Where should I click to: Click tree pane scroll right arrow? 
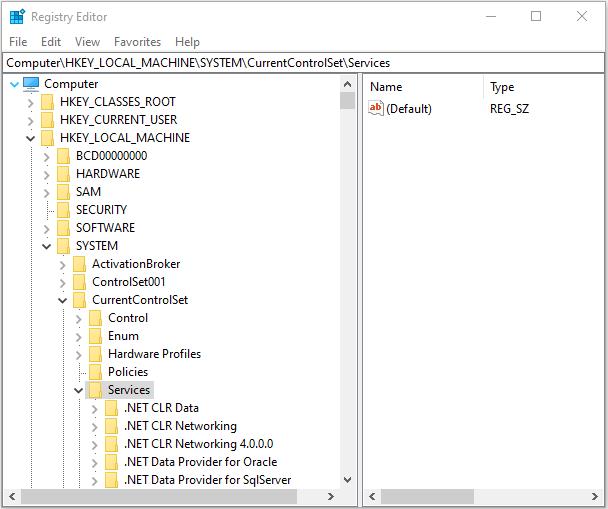coord(330,496)
